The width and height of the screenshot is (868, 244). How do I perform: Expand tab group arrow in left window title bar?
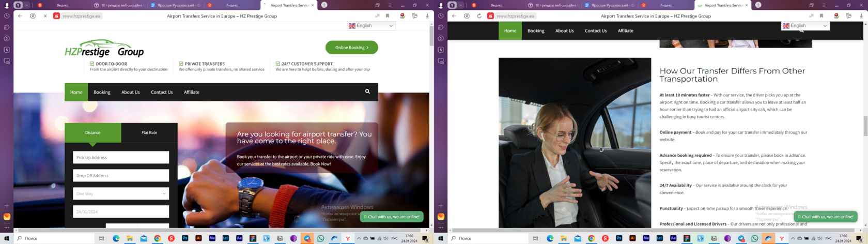tap(26, 5)
